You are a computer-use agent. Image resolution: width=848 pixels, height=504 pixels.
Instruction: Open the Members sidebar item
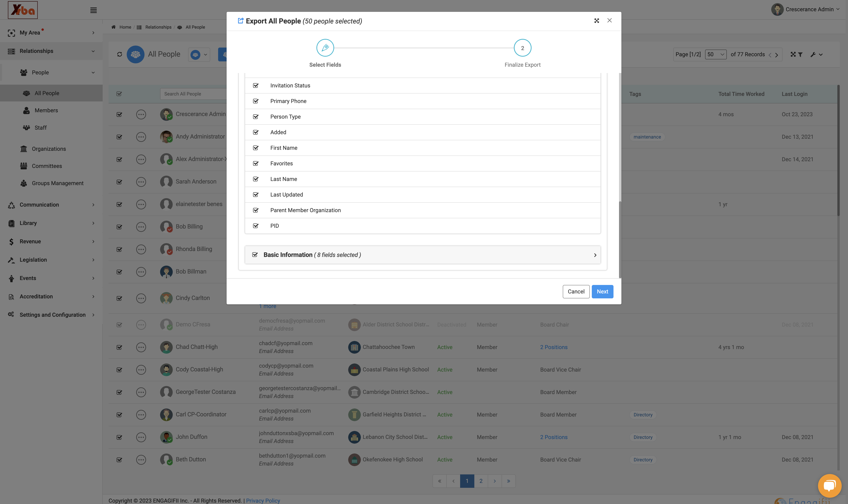click(x=46, y=110)
